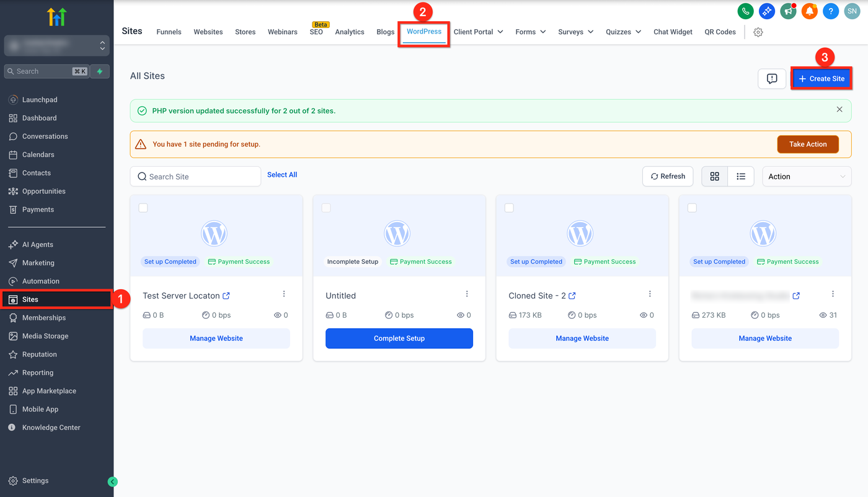Expand the Forms menu
Image resolution: width=868 pixels, height=497 pixels.
coord(530,32)
